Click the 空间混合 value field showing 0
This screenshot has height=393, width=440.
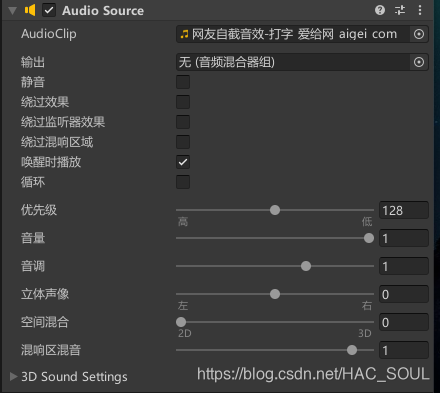tap(404, 322)
